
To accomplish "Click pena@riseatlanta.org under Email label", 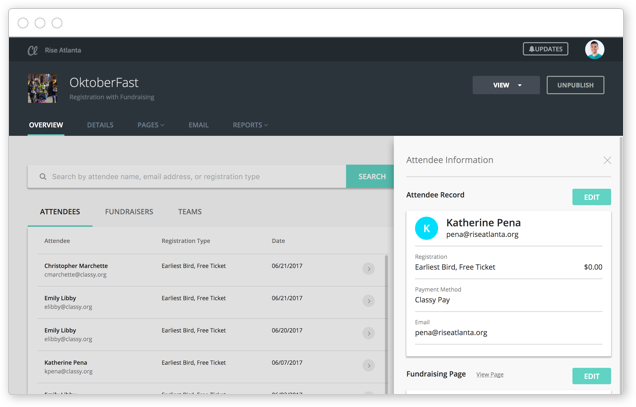I will (451, 332).
